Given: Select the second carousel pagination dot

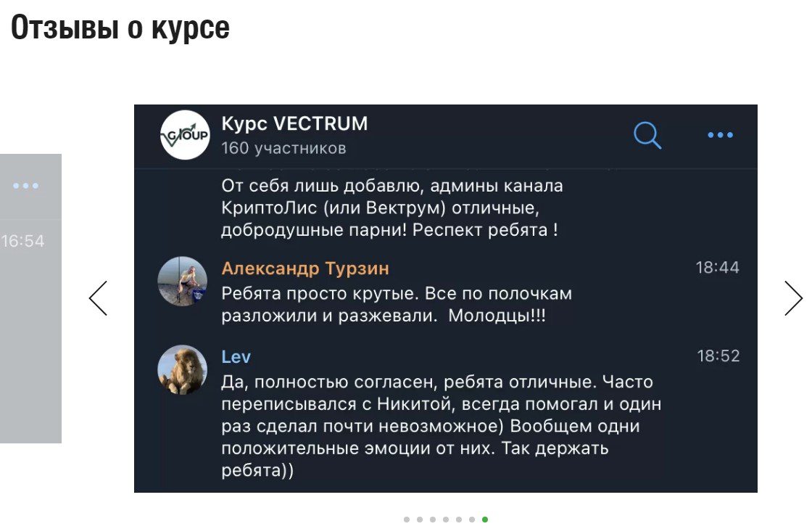Looking at the screenshot, I should tap(420, 520).
